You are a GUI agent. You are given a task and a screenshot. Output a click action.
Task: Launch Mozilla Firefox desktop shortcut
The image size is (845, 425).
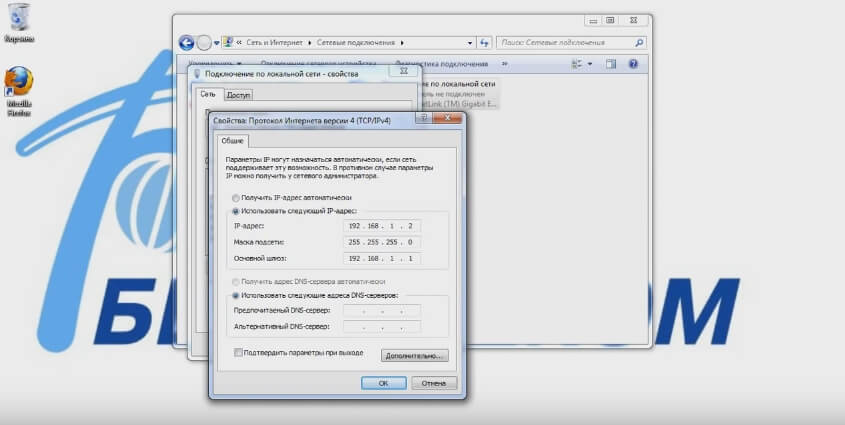click(19, 91)
